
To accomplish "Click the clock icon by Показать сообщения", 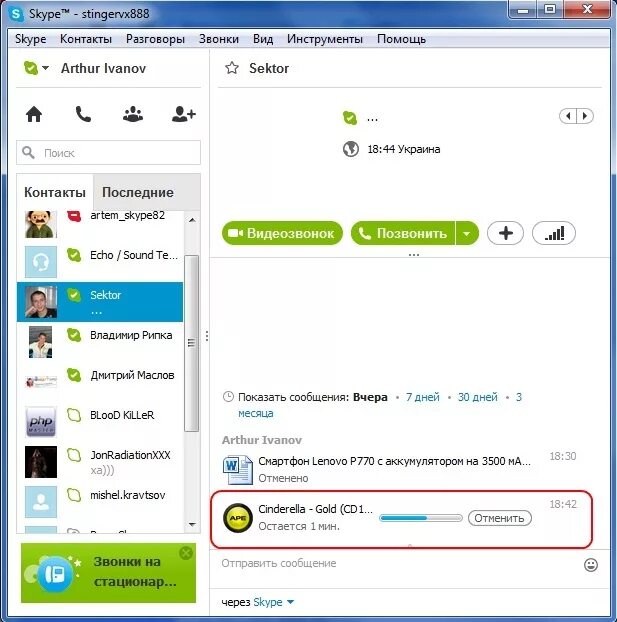I will coord(228,397).
